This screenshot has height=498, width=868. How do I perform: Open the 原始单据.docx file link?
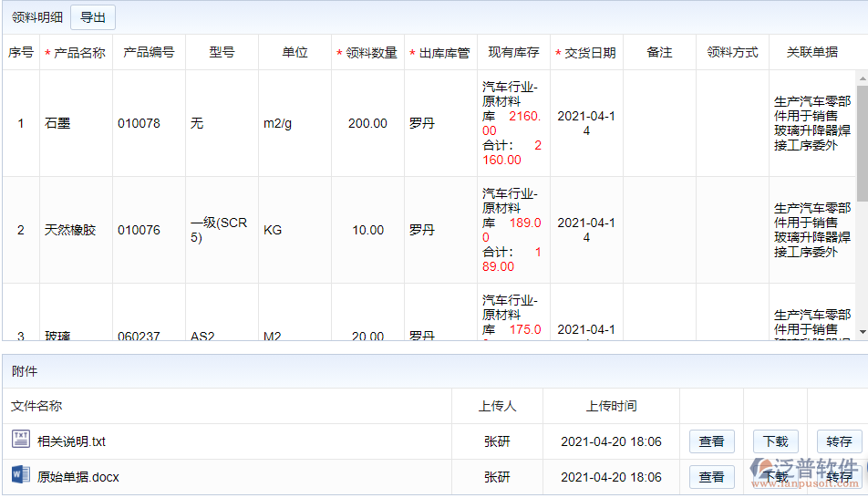pos(77,476)
